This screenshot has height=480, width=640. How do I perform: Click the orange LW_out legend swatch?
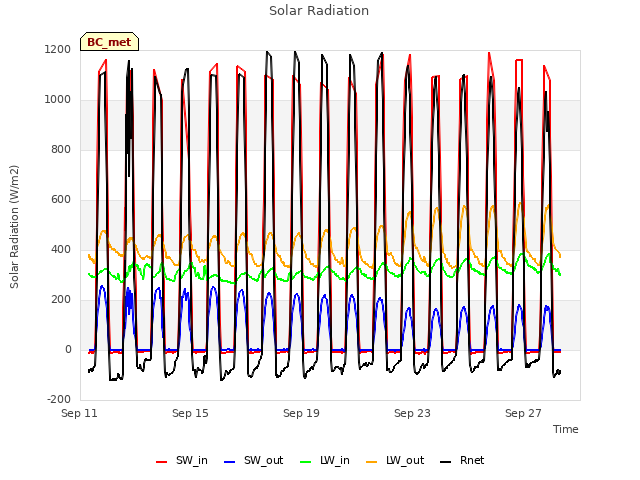coord(372,462)
